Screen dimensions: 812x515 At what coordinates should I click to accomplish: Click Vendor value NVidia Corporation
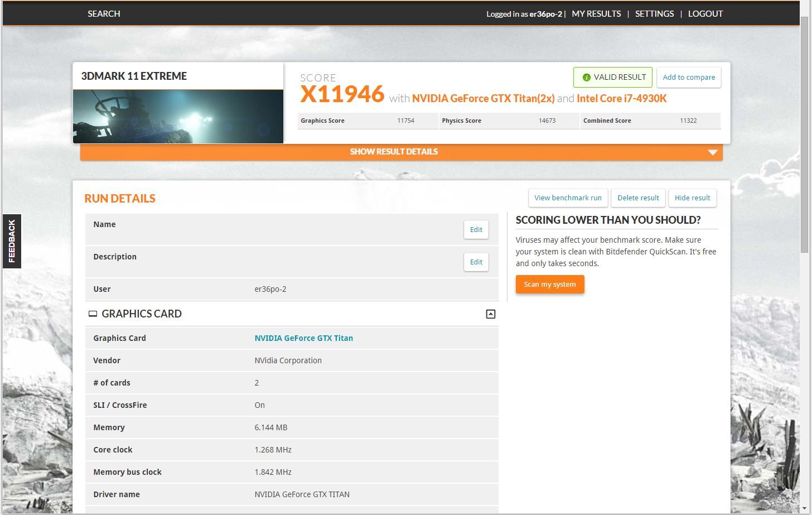point(288,360)
